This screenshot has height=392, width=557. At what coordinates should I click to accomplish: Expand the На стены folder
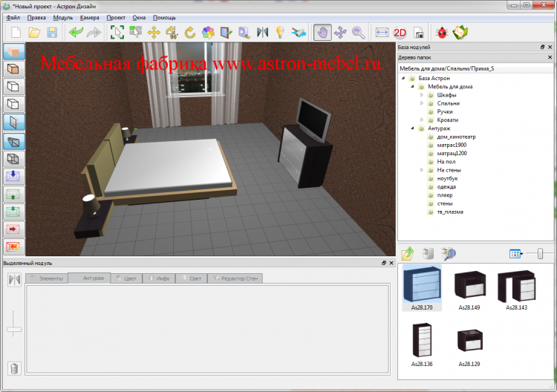pyautogui.click(x=422, y=170)
